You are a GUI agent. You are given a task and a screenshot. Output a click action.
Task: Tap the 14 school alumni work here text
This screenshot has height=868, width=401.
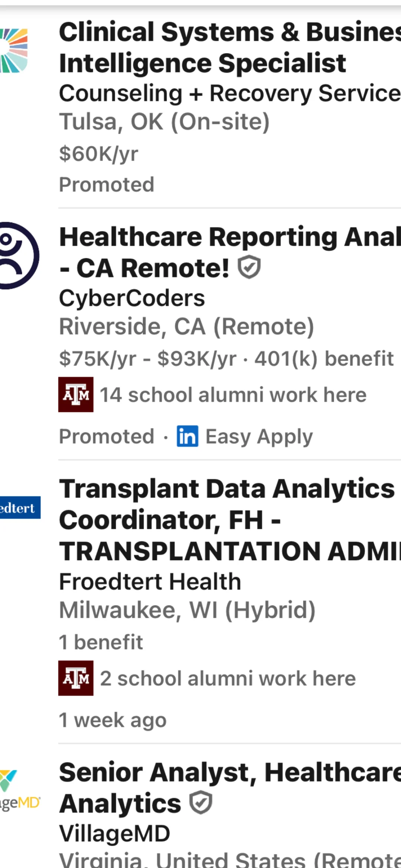233,394
